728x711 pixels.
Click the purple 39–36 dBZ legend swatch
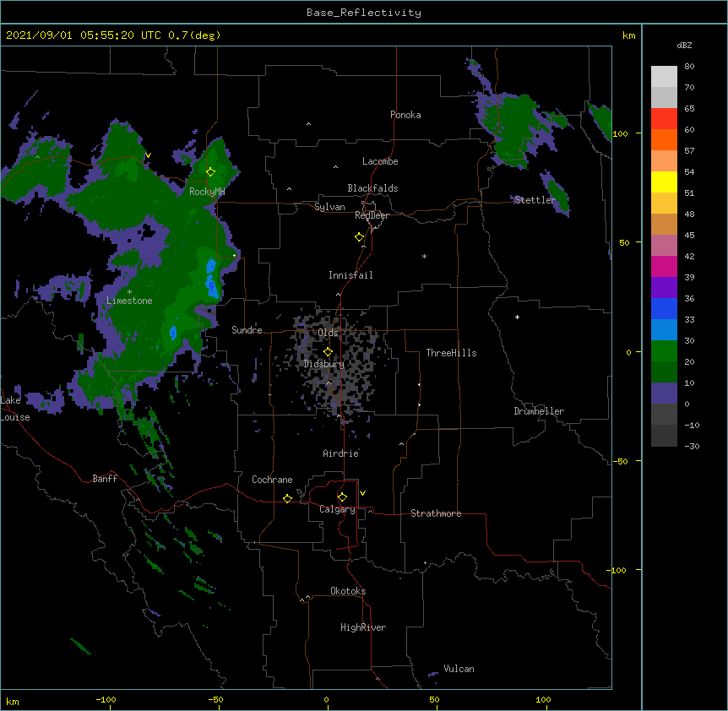pyautogui.click(x=664, y=287)
